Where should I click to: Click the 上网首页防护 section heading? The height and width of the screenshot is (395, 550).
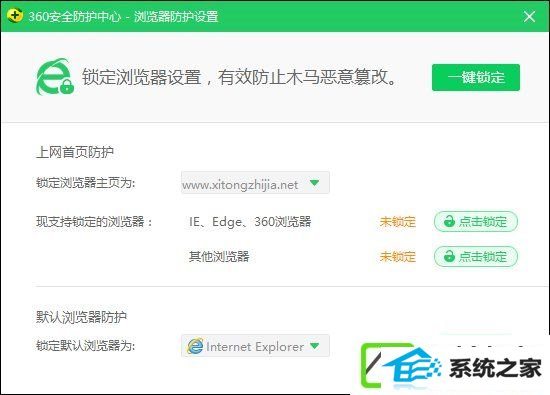(75, 152)
